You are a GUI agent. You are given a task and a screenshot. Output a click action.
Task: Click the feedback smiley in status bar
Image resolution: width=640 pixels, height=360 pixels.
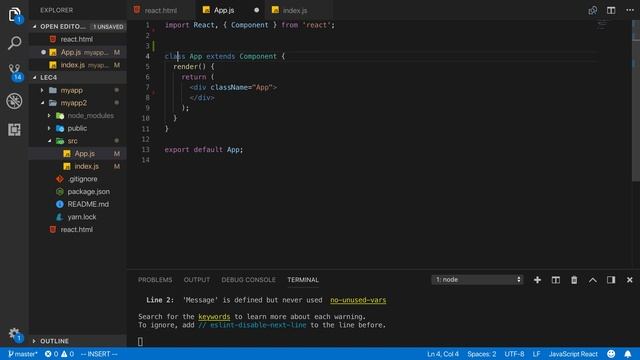tap(611, 354)
